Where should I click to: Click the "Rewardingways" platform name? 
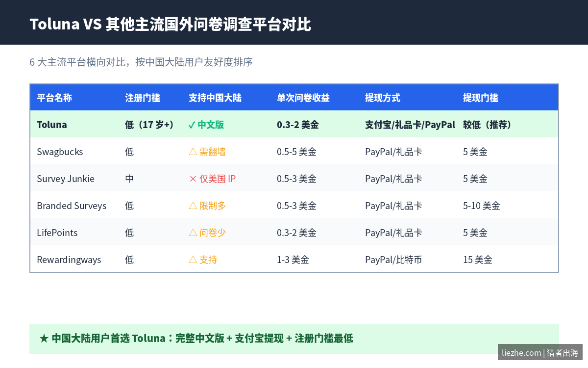(x=69, y=260)
